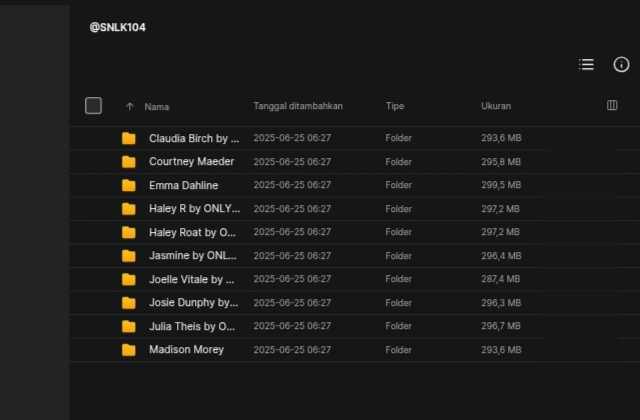Viewport: 640px width, 420px height.
Task: Open the 'Joelle Vitale by ...' folder name
Action: pyautogui.click(x=191, y=279)
